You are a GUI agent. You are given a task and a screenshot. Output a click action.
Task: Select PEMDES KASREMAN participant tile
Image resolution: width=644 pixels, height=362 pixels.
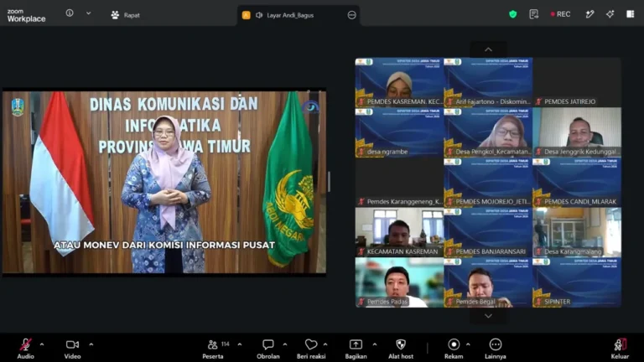click(x=399, y=82)
